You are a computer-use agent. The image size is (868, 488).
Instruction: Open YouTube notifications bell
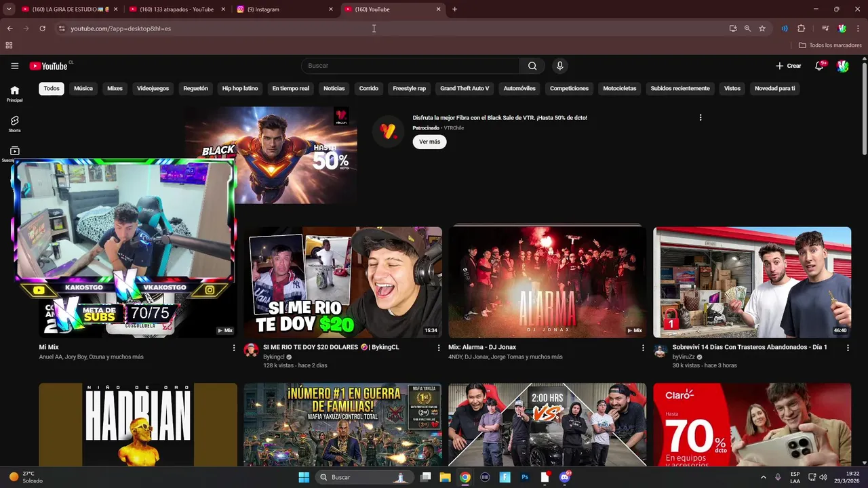(x=819, y=66)
